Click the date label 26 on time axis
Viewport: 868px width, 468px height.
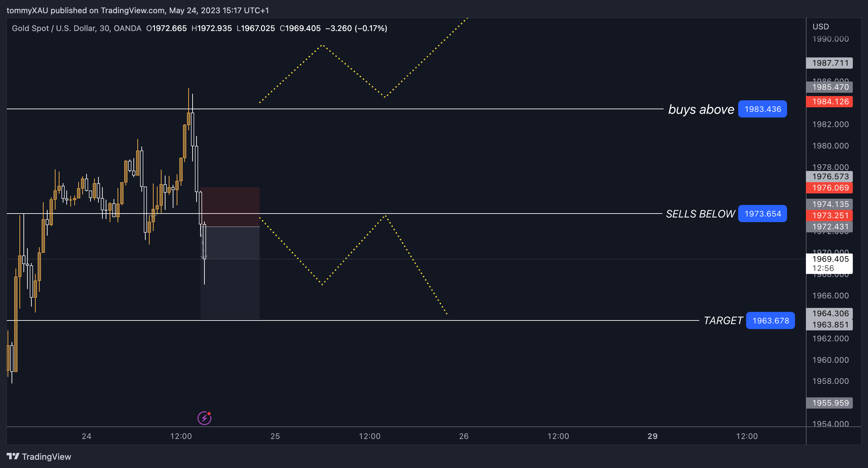(464, 436)
